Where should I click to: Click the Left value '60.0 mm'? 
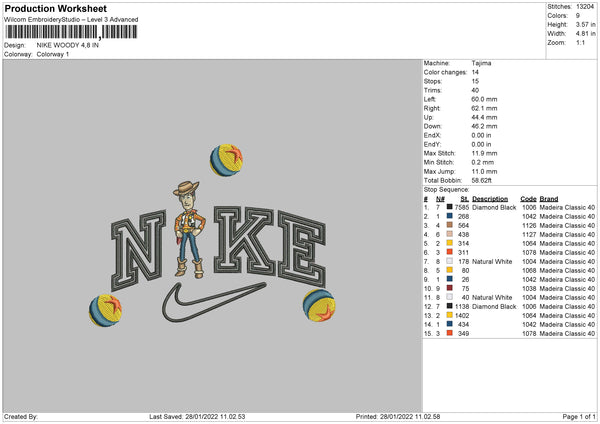pos(484,99)
